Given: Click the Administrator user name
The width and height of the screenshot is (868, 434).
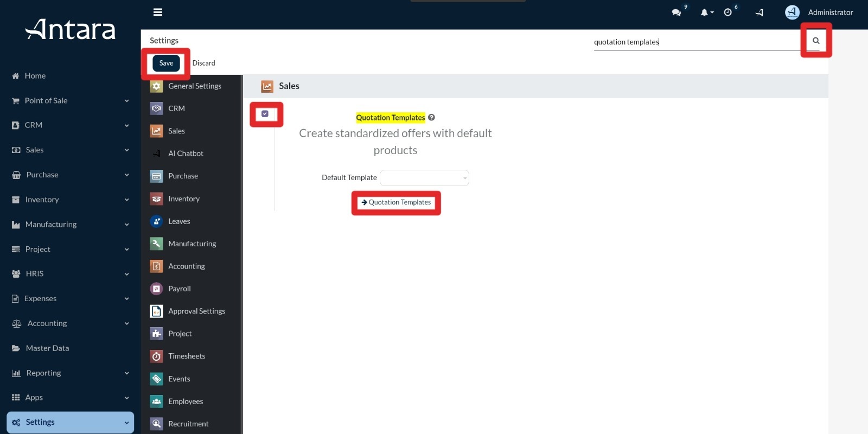Looking at the screenshot, I should click(x=831, y=12).
